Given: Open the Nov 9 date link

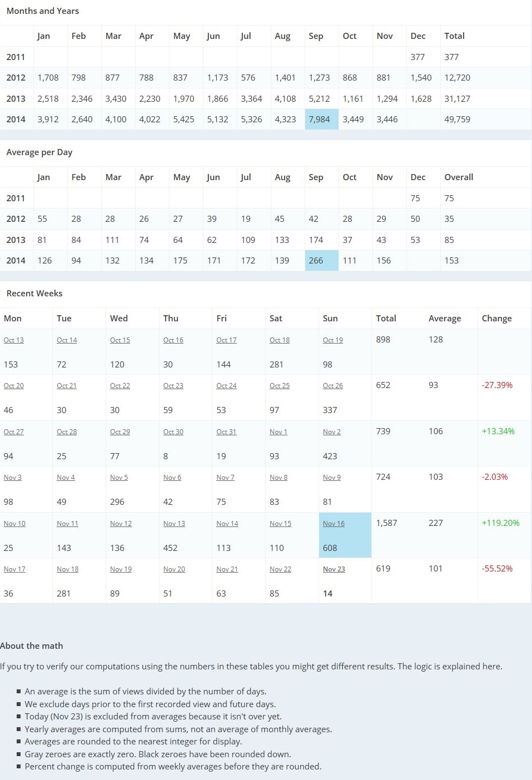Looking at the screenshot, I should (331, 478).
